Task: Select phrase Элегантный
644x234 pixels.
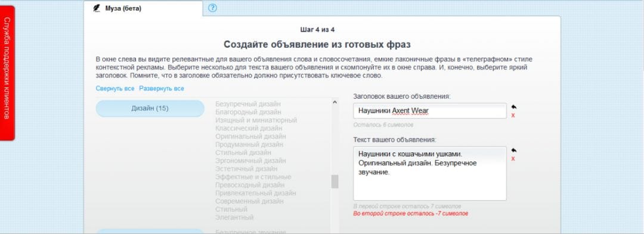Action: pos(234,217)
